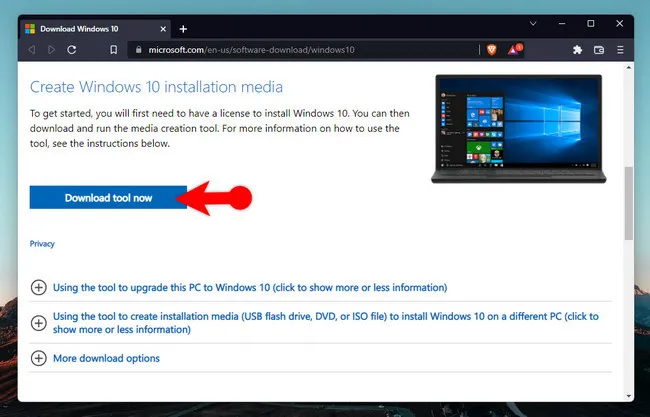Select the Download Windows 10 tab
The width and height of the screenshot is (650, 417).
(x=96, y=29)
